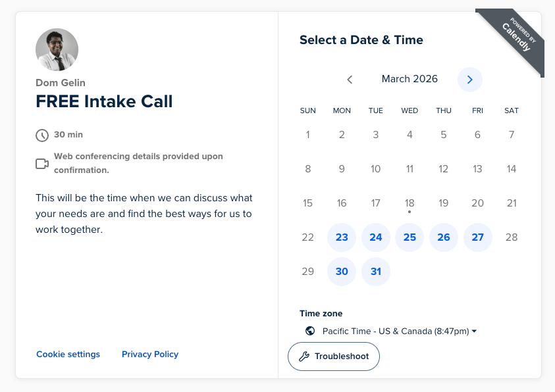The image size is (555, 392).
Task: Pick Wednesday, March 25
Action: click(x=410, y=237)
